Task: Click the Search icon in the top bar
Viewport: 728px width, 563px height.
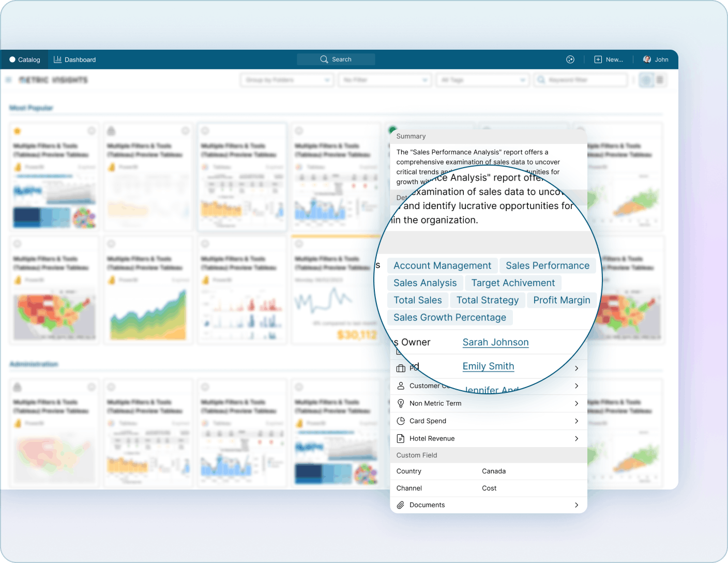Action: point(324,59)
